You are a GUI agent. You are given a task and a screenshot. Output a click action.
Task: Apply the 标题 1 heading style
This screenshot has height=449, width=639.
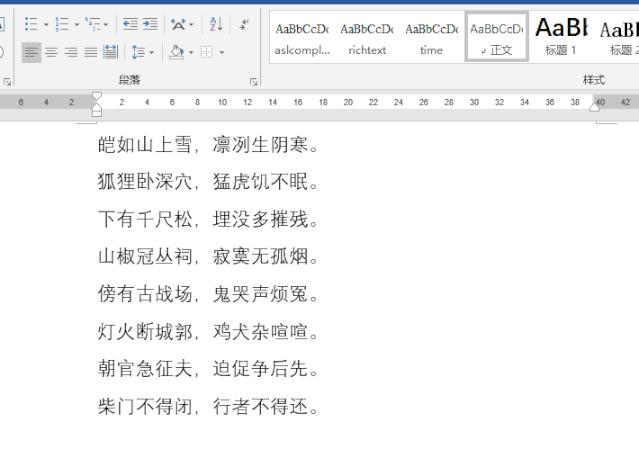[561, 39]
